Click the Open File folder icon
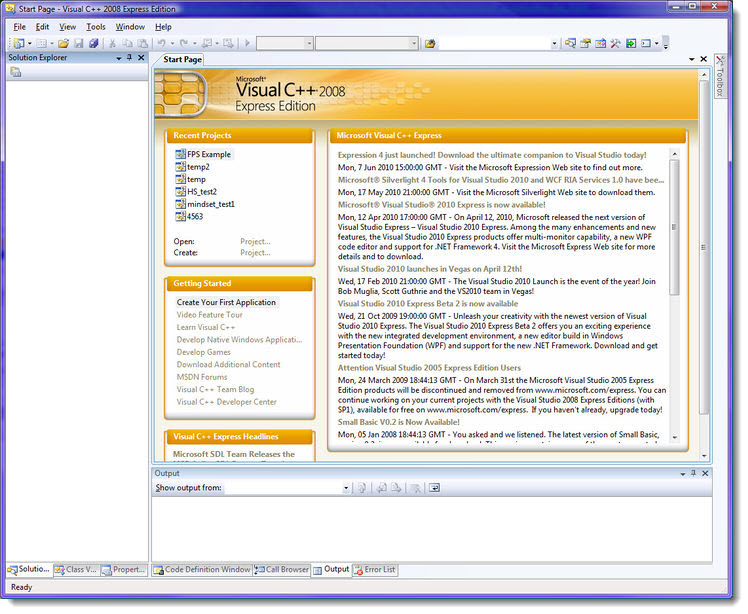 (x=63, y=43)
